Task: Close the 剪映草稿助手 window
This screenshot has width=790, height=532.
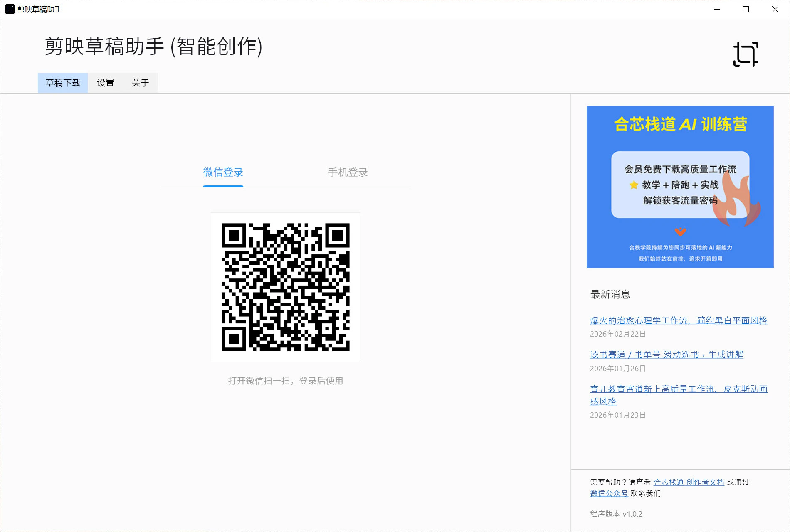Action: [x=775, y=9]
